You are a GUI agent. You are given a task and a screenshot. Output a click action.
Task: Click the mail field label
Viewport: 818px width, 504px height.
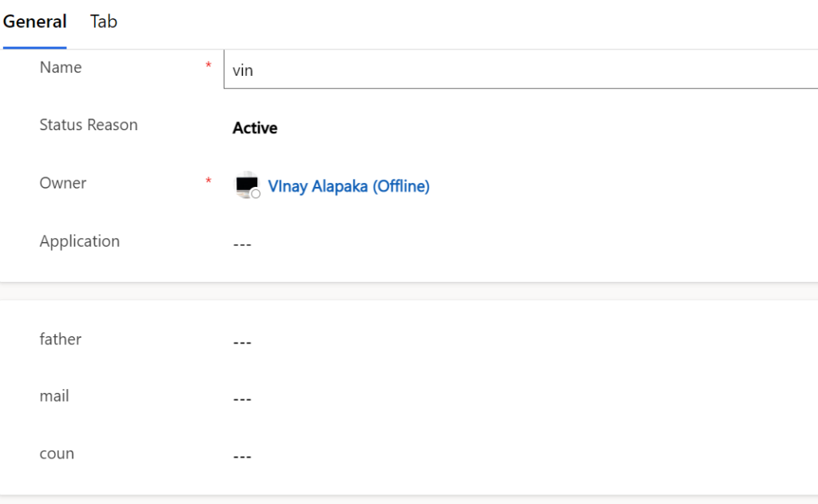coord(54,396)
